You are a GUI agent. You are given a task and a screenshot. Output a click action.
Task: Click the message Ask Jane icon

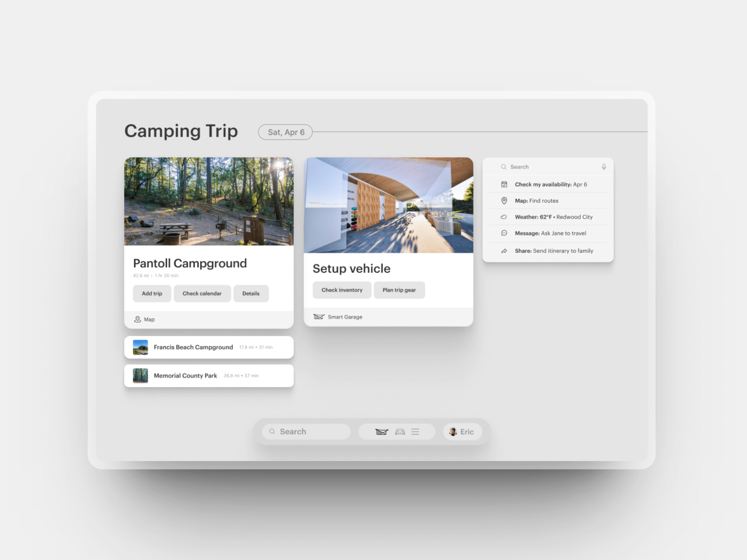click(504, 234)
